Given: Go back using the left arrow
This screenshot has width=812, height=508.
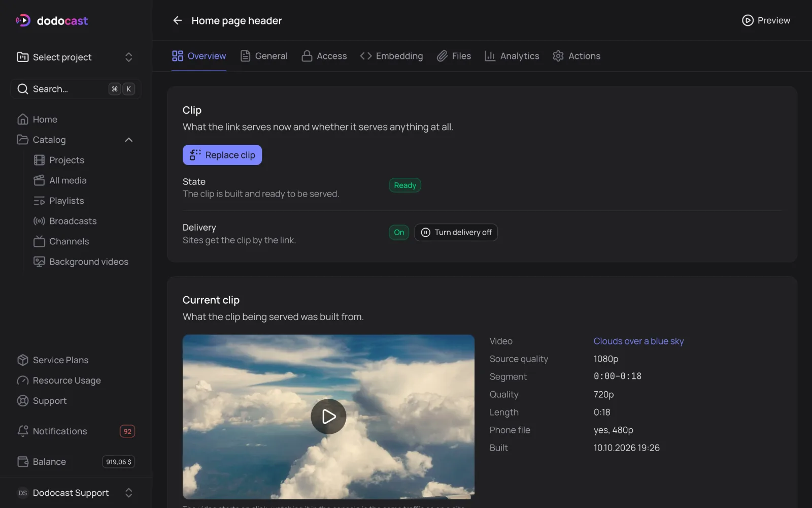Looking at the screenshot, I should pyautogui.click(x=177, y=20).
